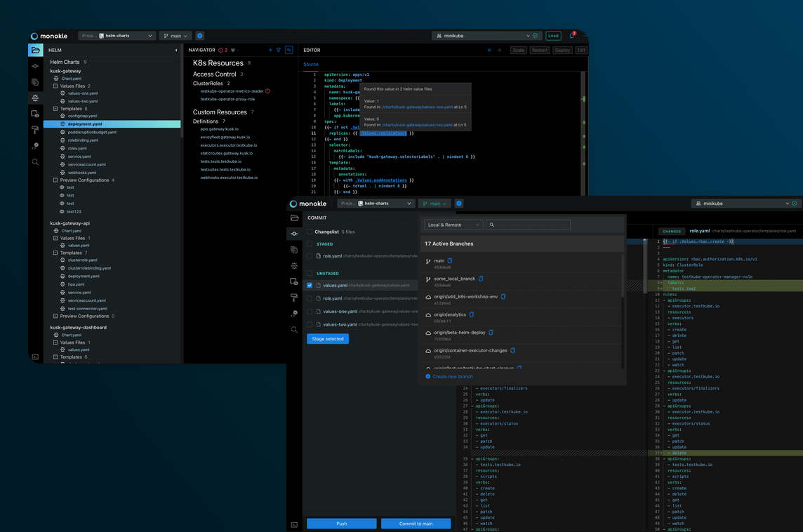This screenshot has height=532, width=803.
Task: Click Deploy button in Editor header
Action: (562, 50)
